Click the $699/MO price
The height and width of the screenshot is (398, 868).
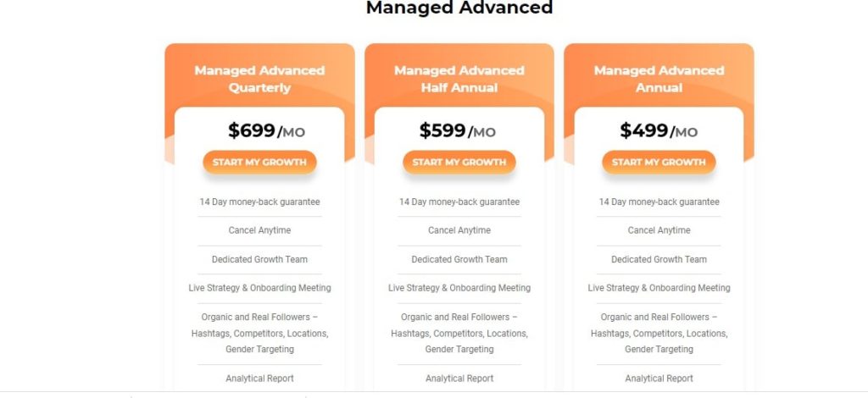[x=265, y=131]
